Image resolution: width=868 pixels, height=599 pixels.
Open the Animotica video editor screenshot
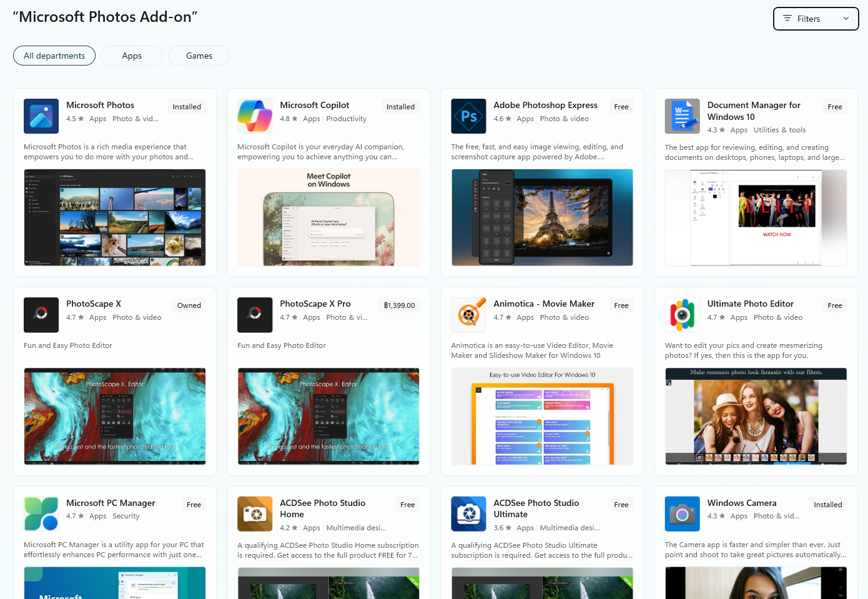(x=542, y=417)
